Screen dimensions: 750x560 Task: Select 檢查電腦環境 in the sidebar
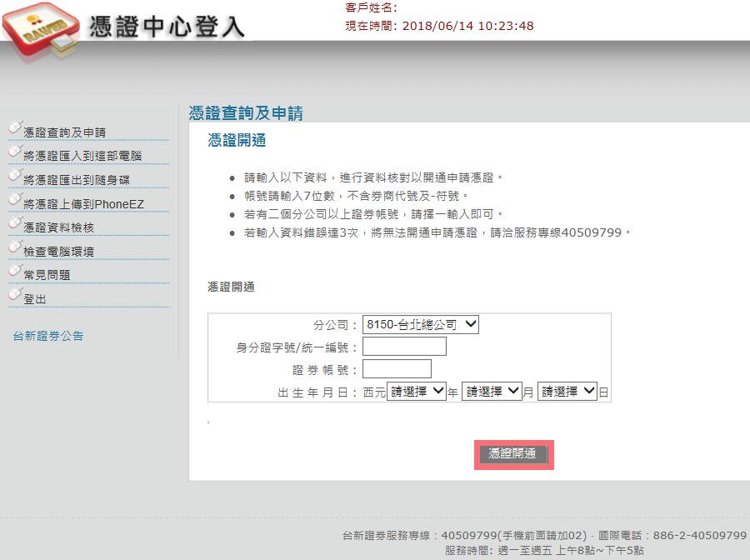[59, 252]
